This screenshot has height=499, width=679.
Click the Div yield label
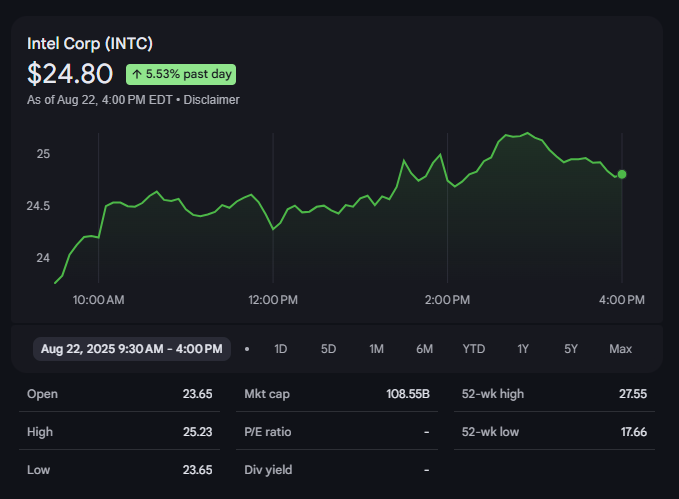click(268, 470)
